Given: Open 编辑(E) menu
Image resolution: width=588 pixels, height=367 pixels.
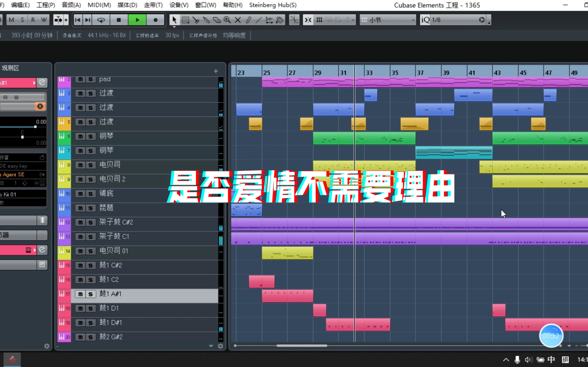Looking at the screenshot, I should (20, 5).
